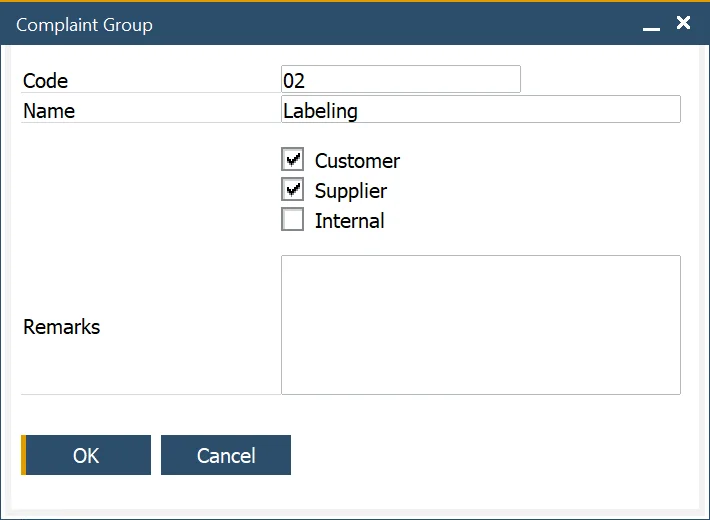
Task: Click the Complaint Group title text
Action: click(84, 25)
